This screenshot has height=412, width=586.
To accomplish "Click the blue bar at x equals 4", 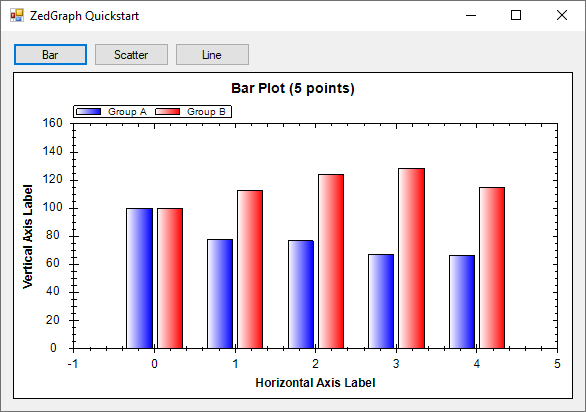I will click(462, 302).
